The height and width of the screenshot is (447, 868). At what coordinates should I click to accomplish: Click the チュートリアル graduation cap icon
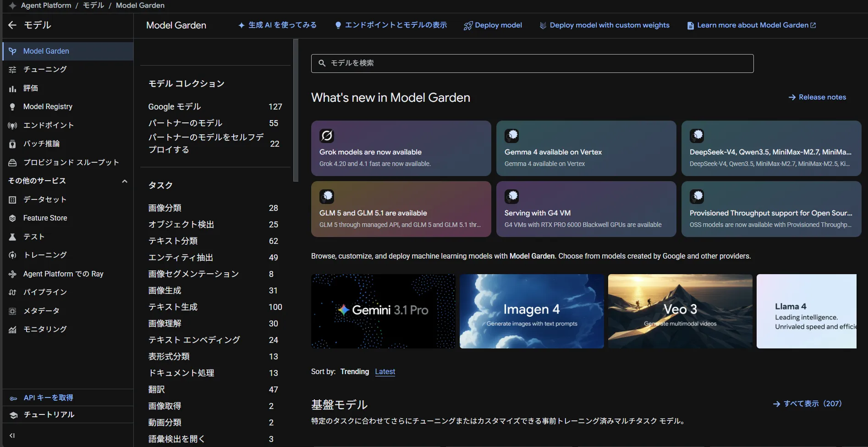click(x=13, y=415)
